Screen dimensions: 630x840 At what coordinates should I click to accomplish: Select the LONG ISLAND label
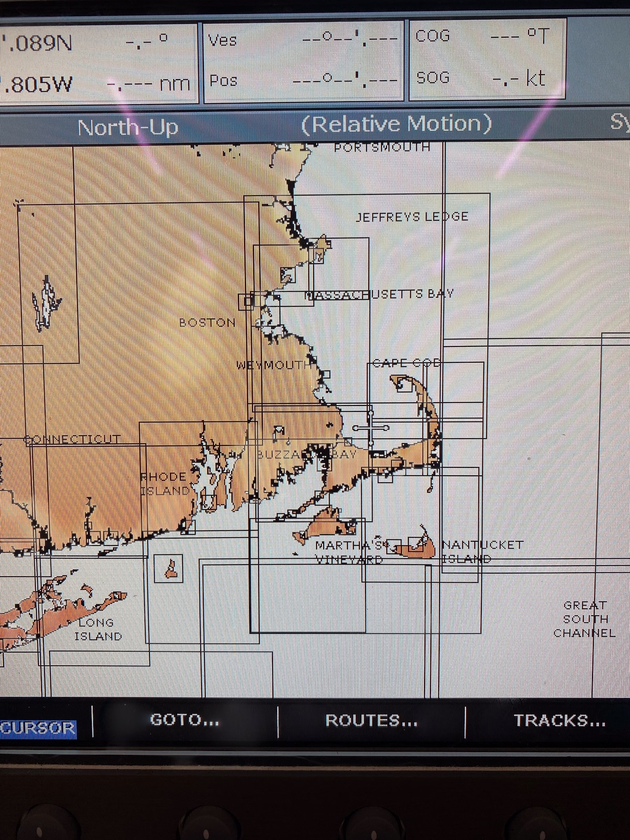(98, 629)
